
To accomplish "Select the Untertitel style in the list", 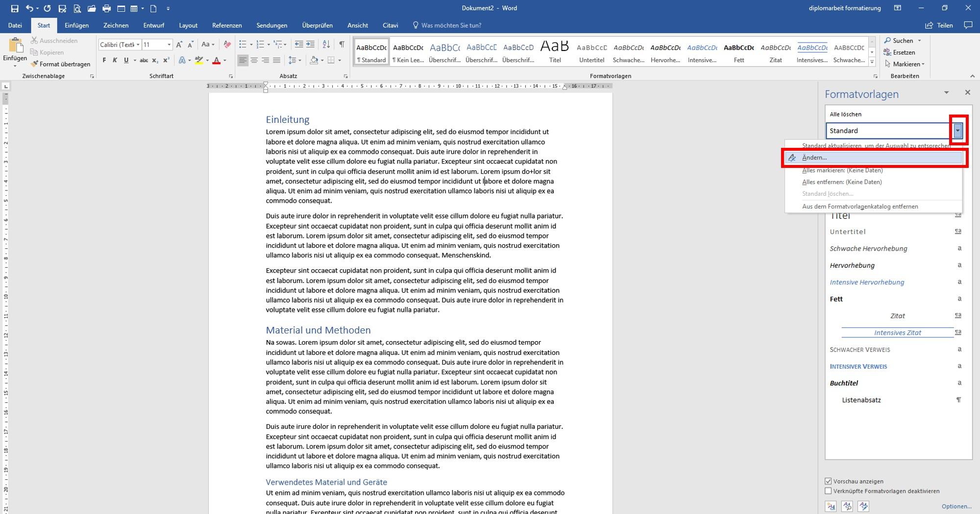I will (848, 232).
